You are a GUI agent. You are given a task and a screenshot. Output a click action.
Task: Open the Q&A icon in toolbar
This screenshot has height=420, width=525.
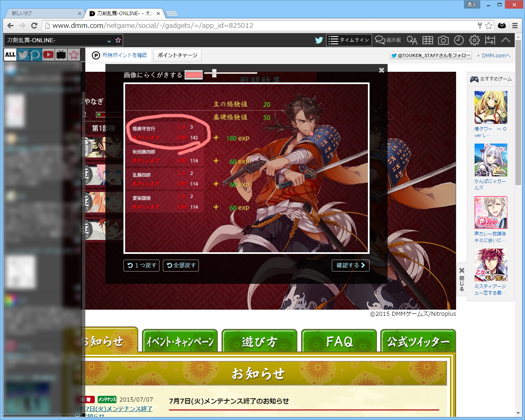(412, 40)
